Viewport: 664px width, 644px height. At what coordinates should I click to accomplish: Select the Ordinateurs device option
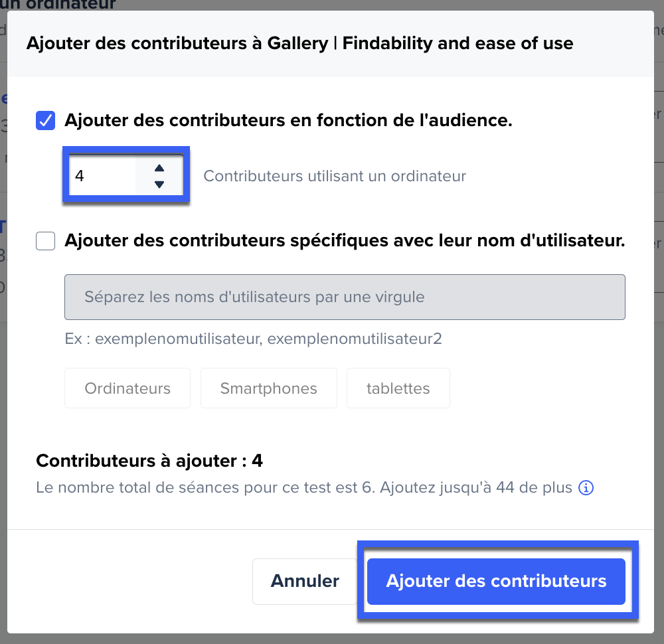127,388
